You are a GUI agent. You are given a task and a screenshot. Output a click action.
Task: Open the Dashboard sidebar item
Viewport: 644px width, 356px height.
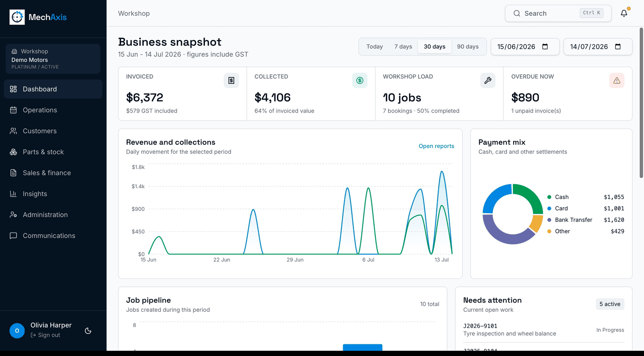point(53,89)
